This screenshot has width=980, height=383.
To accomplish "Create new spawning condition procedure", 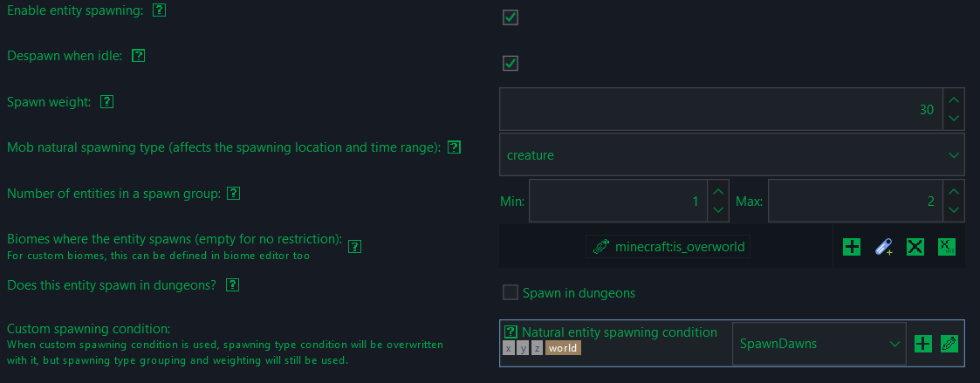I will [923, 344].
